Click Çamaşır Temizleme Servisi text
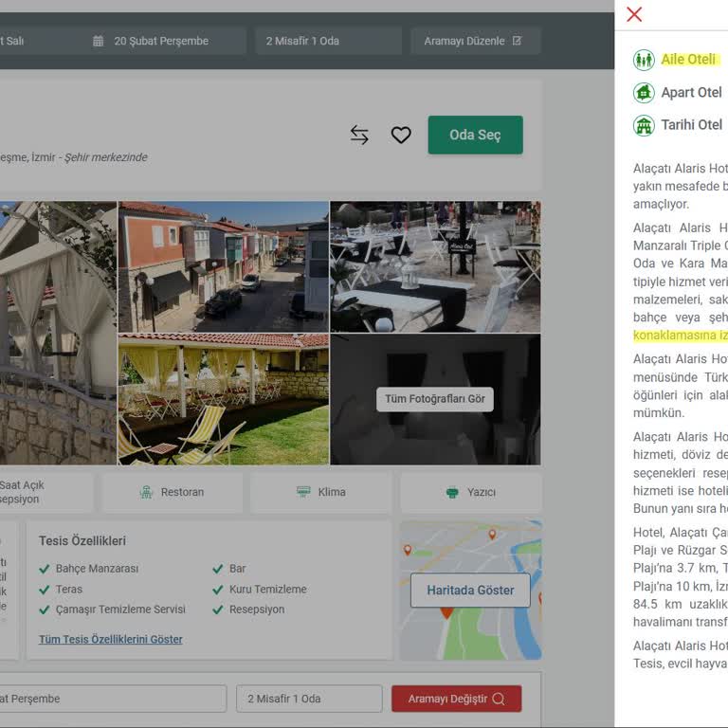 point(120,610)
